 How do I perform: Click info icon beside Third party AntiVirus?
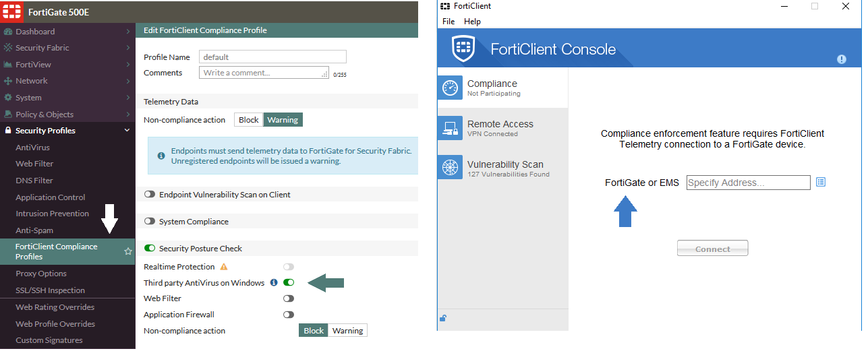click(x=274, y=283)
